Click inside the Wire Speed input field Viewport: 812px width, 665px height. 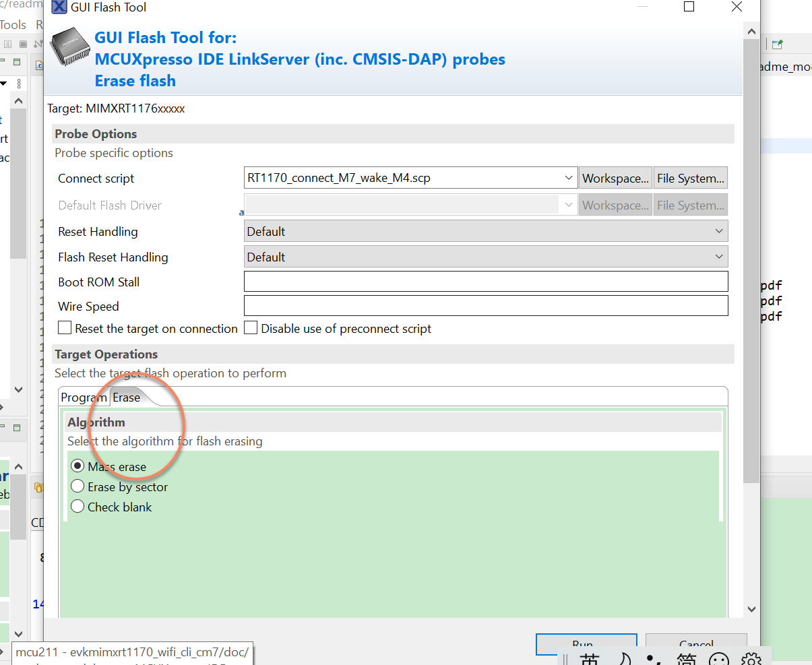point(472,305)
